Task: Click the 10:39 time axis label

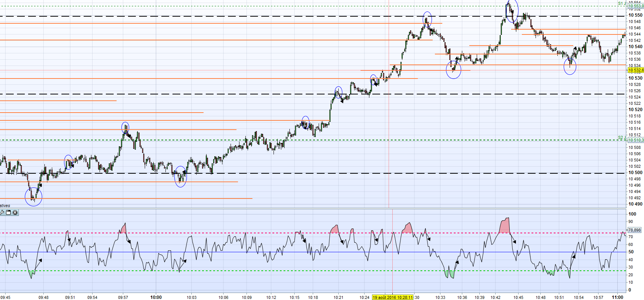Action: (479, 297)
